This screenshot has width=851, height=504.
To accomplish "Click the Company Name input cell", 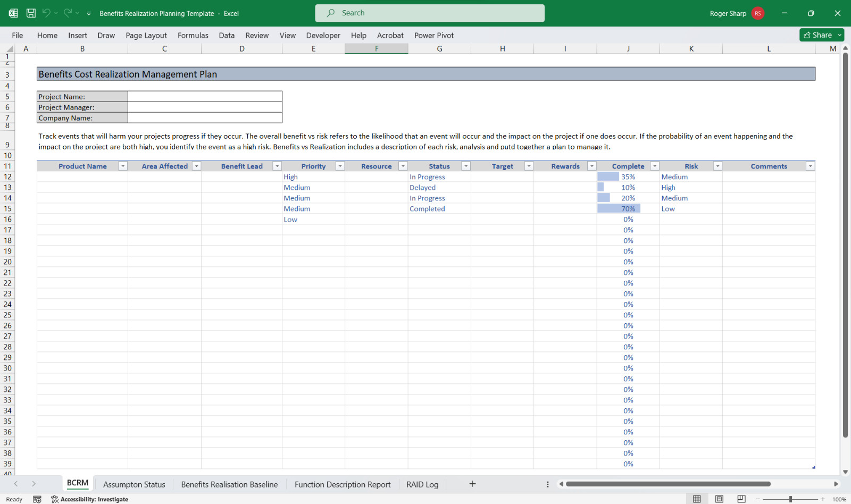I will point(205,117).
